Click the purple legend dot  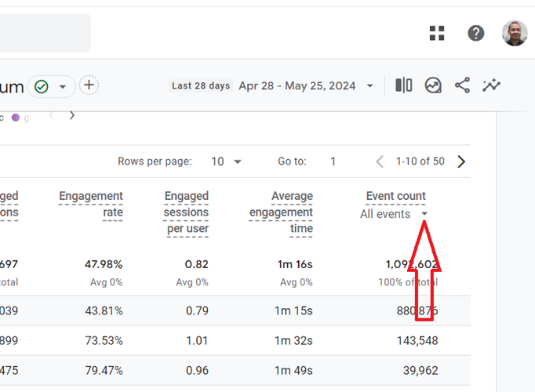[16, 118]
